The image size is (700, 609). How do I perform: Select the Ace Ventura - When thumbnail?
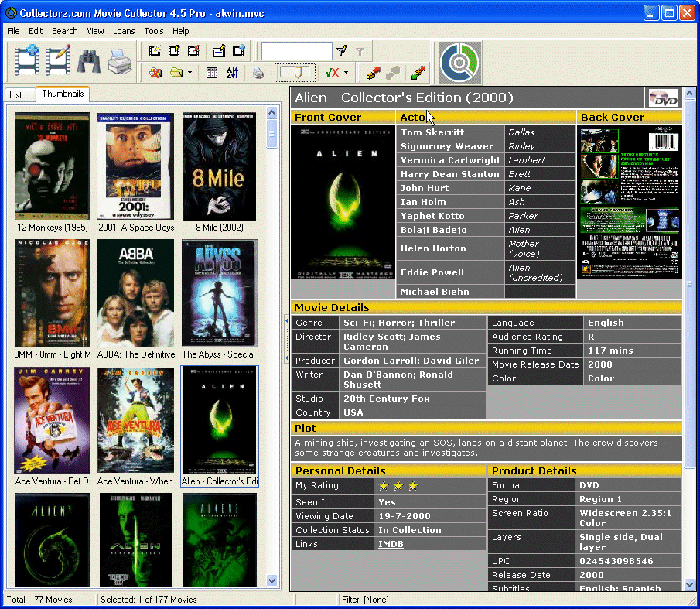[x=135, y=426]
